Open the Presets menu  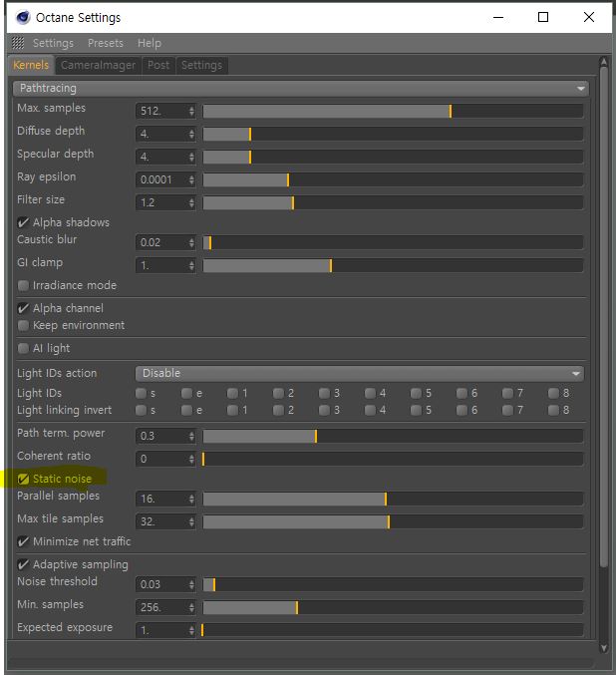(106, 43)
